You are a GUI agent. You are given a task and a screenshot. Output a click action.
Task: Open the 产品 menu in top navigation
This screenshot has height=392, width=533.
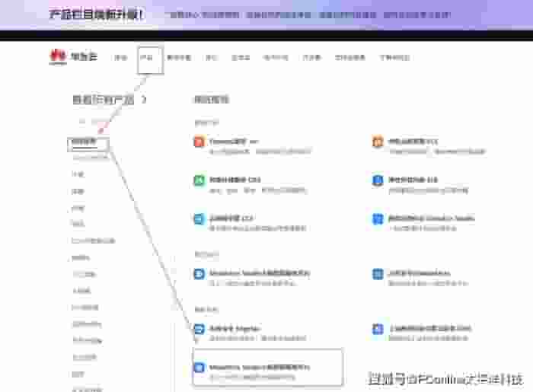(150, 58)
